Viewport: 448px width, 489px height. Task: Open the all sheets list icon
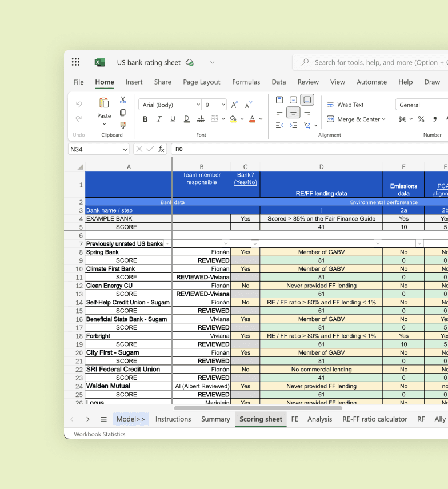click(x=103, y=419)
